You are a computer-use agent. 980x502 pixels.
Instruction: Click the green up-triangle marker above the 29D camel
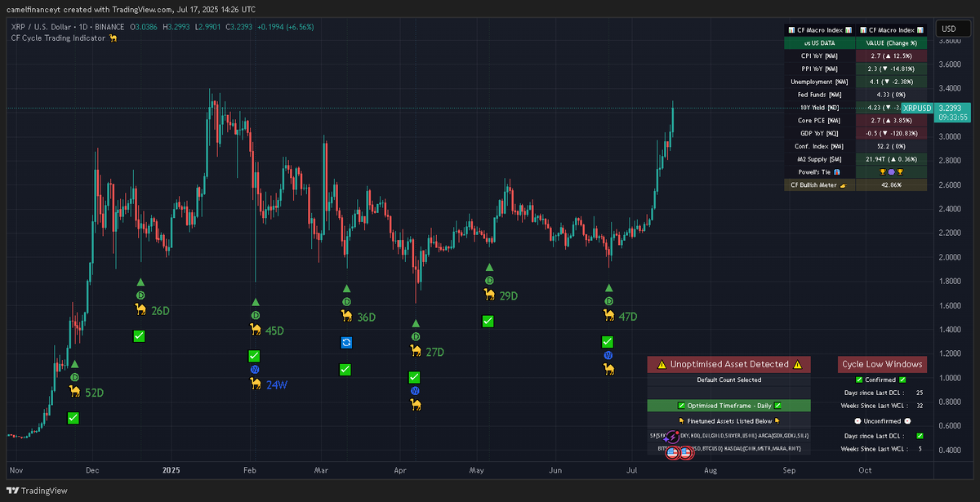(x=488, y=266)
